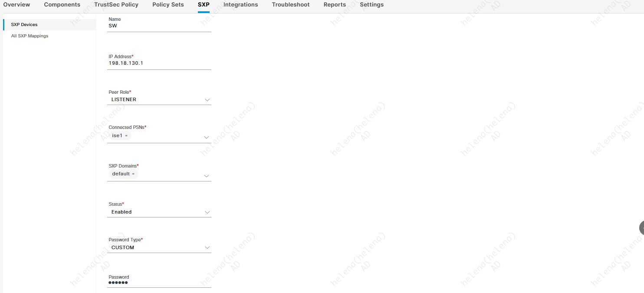Navigate to the Troubleshoot tab

[291, 5]
